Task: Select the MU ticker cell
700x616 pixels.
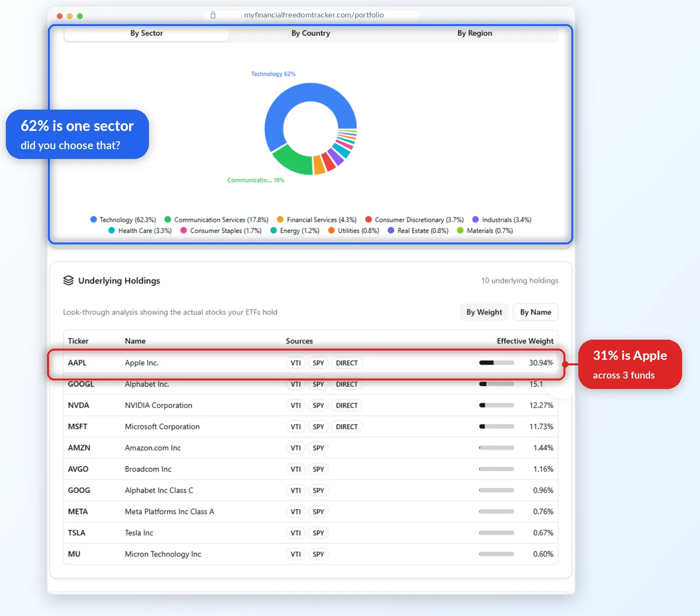Action: click(x=74, y=554)
